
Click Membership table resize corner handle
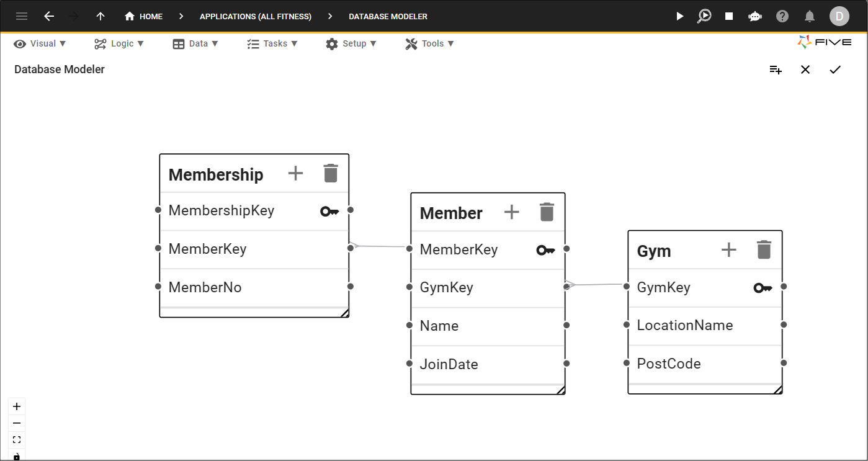point(344,313)
